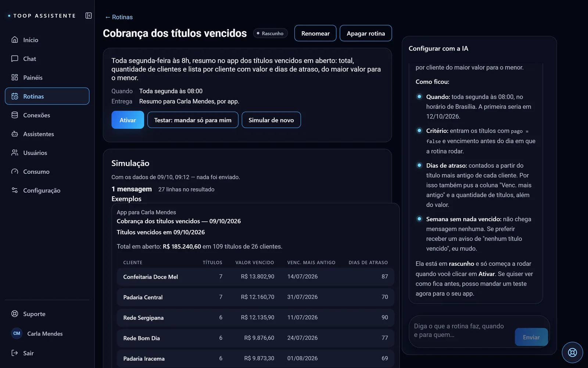Click the Sair logout icon
588x368 pixels.
[x=15, y=353]
